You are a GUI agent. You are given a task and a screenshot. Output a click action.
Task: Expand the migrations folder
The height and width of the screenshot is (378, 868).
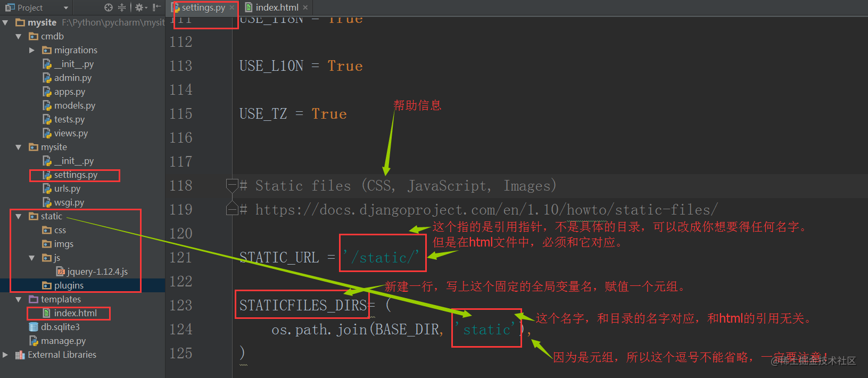point(31,50)
